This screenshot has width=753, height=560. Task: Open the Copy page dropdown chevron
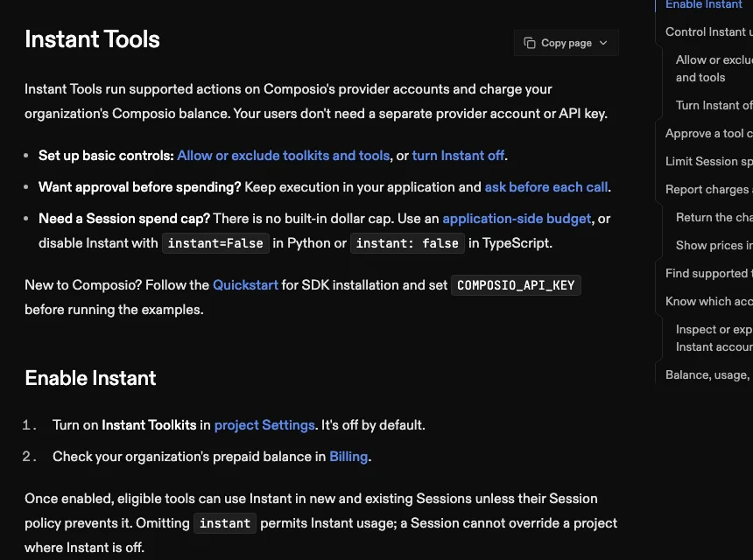coord(603,43)
